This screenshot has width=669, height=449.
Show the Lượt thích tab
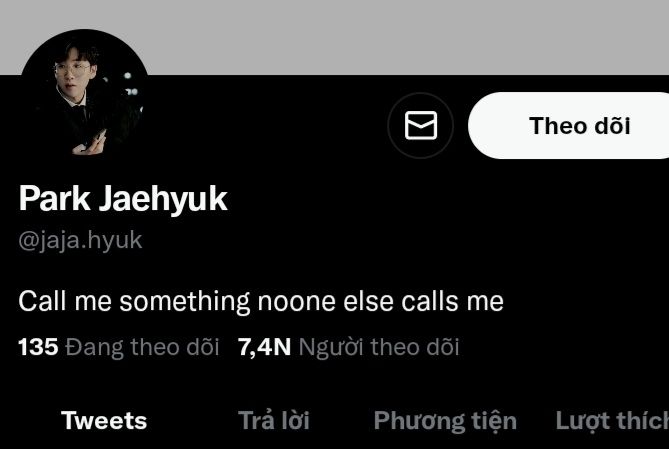612,421
